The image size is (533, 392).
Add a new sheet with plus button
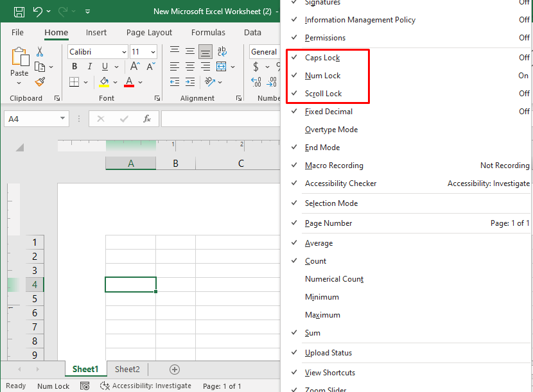(174, 369)
